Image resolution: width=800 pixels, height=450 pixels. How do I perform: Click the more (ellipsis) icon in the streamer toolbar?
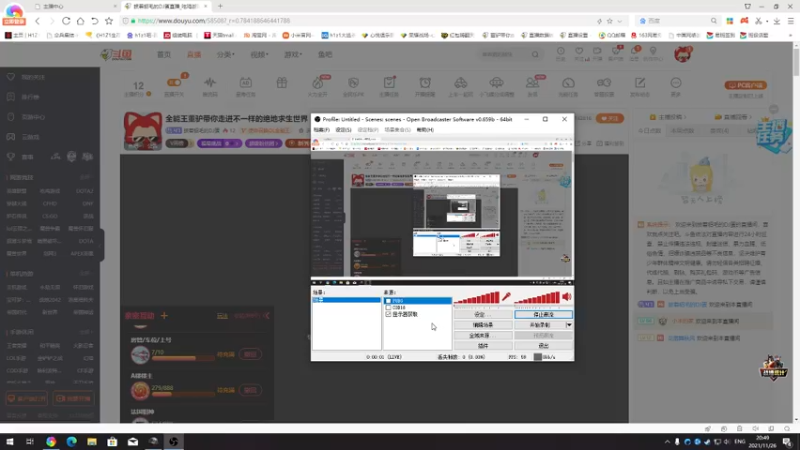[676, 83]
